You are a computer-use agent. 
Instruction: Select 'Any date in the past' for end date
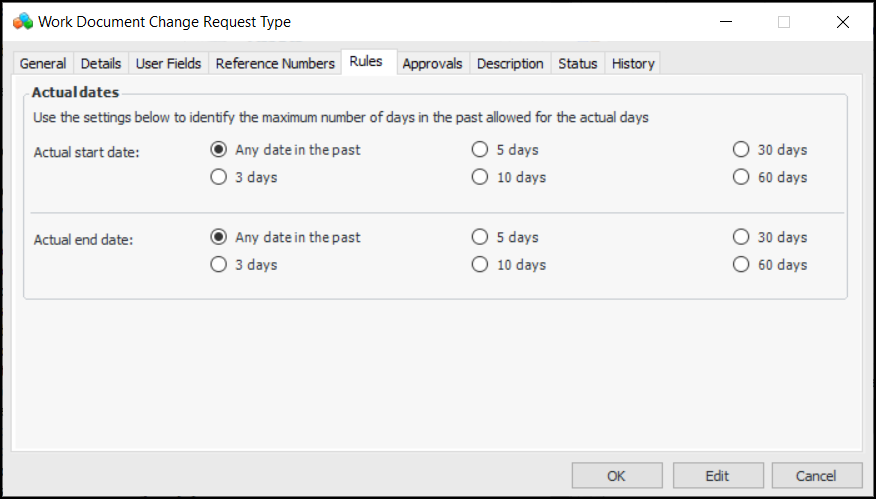pyautogui.click(x=219, y=238)
